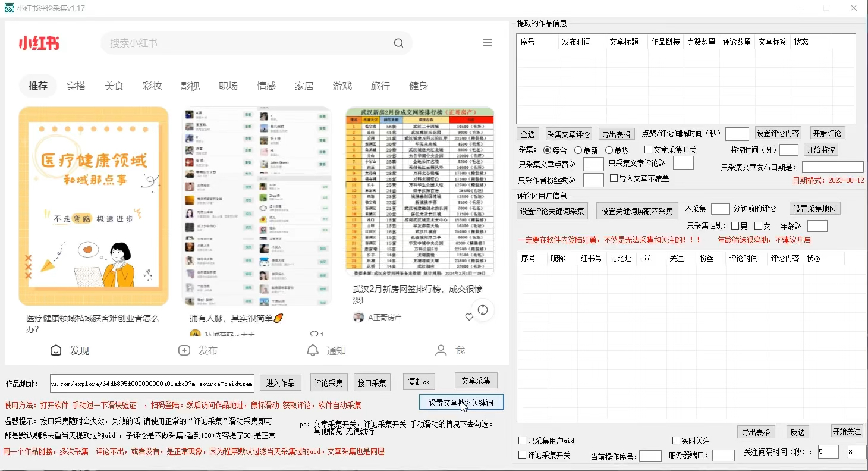Click 设置文章搜索关键词 button
The width and height of the screenshot is (868, 471).
pyautogui.click(x=461, y=402)
